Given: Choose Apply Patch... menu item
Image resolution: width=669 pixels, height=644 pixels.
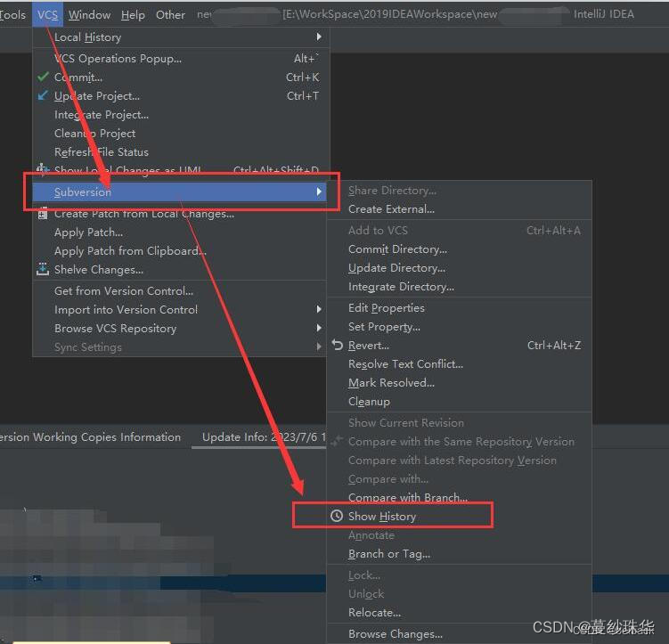Looking at the screenshot, I should [179, 232].
